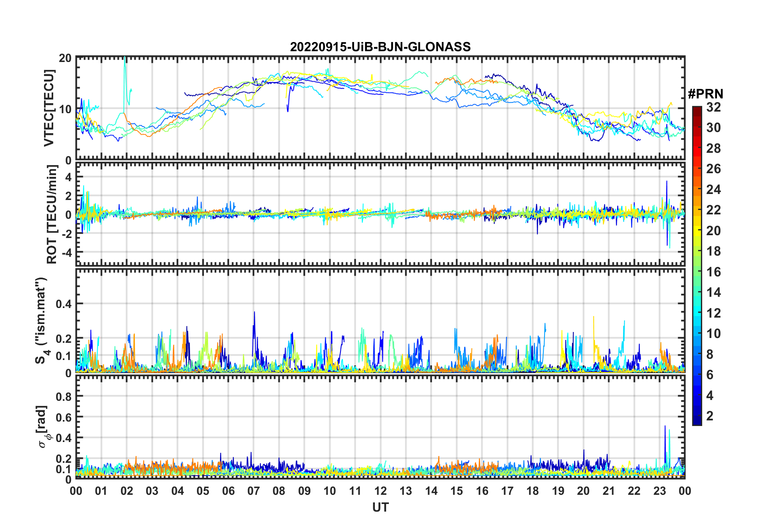This screenshot has width=761, height=532.
Task: Click the plot title 20220915-UiB-BJN-GLONASS
Action: (x=380, y=47)
